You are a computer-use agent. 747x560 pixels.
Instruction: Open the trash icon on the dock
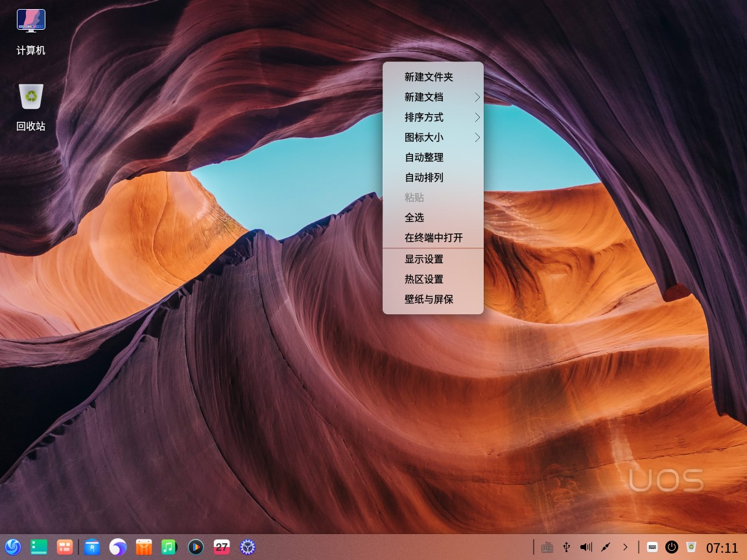[691, 547]
